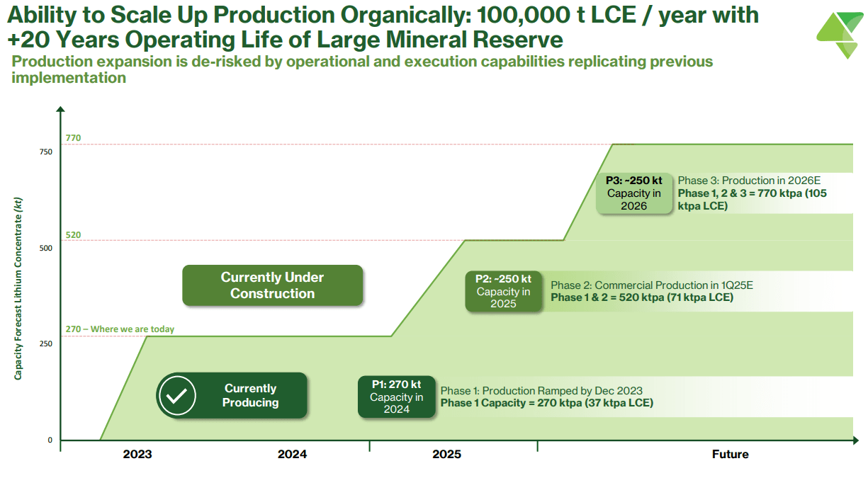Click the upward arrow on the y-axis

click(61, 110)
